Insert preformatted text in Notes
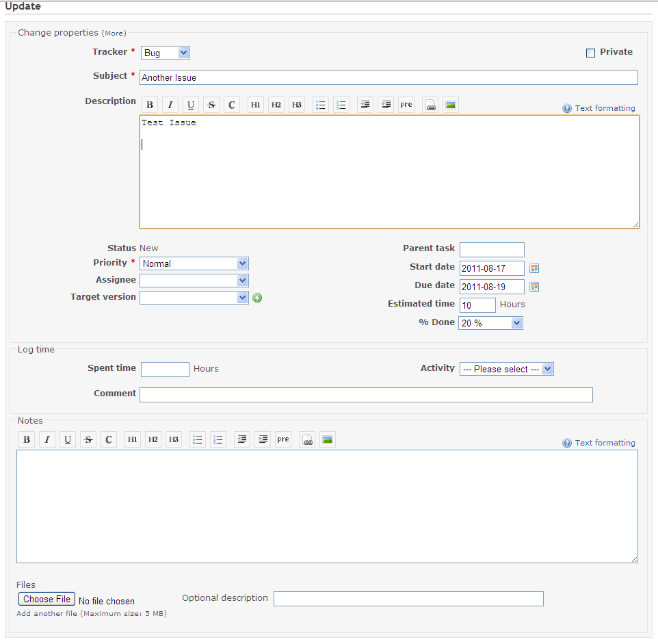Screen dimensions: 658x644 (x=283, y=439)
